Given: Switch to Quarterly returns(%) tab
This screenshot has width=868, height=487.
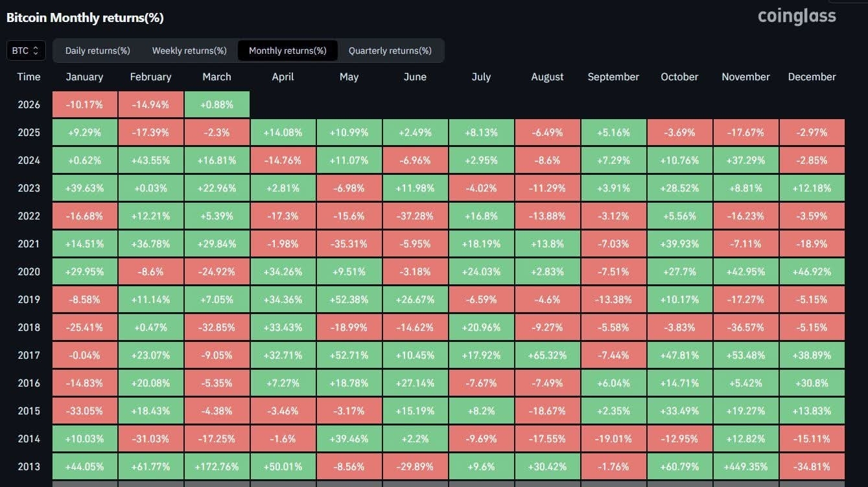Looking at the screenshot, I should point(390,51).
